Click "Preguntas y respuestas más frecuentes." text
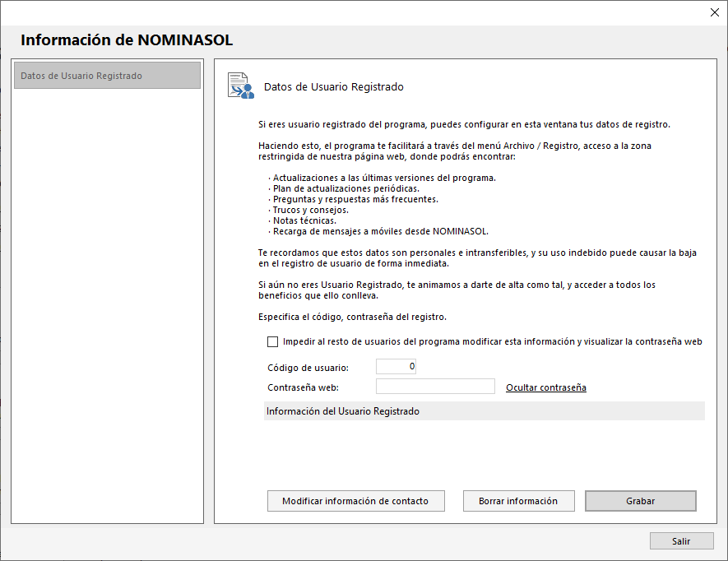 tap(355, 199)
